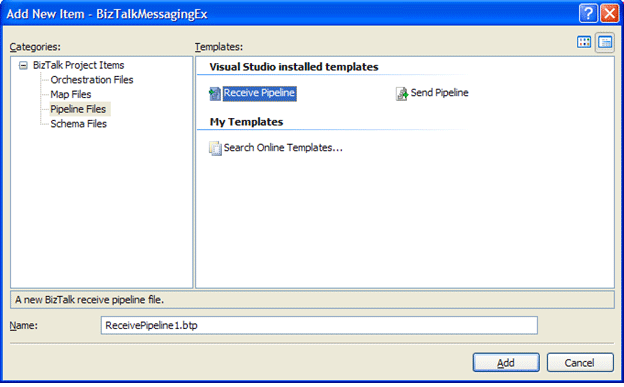Viewport: 624px width, 387px height.
Task: Close the Add New Item dialog
Action: tap(609, 14)
